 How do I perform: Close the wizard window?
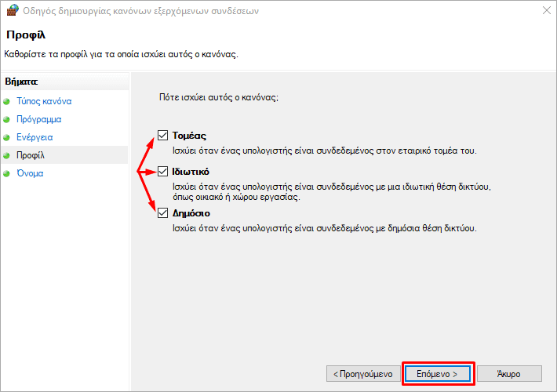click(x=546, y=10)
